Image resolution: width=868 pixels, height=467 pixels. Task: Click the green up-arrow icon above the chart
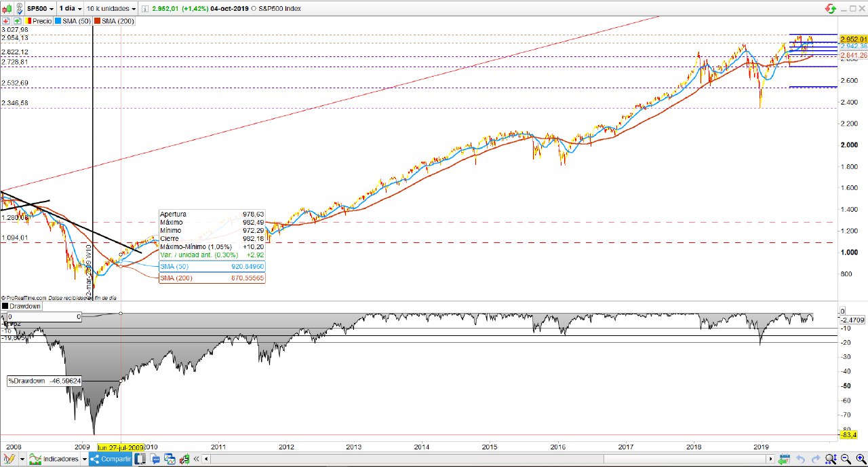tap(18, 21)
